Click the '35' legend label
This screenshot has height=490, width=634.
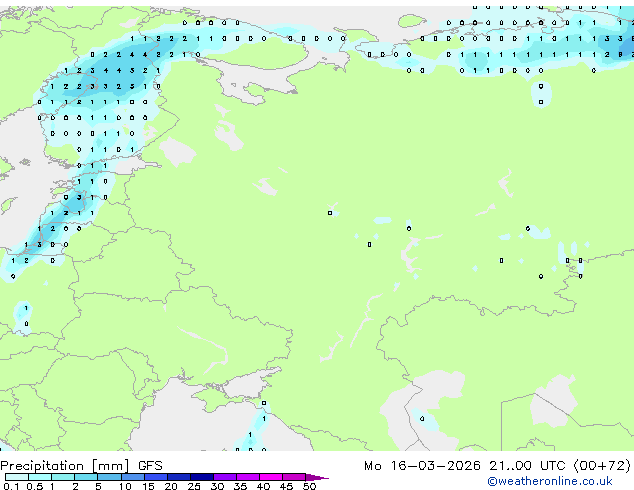tap(240, 486)
